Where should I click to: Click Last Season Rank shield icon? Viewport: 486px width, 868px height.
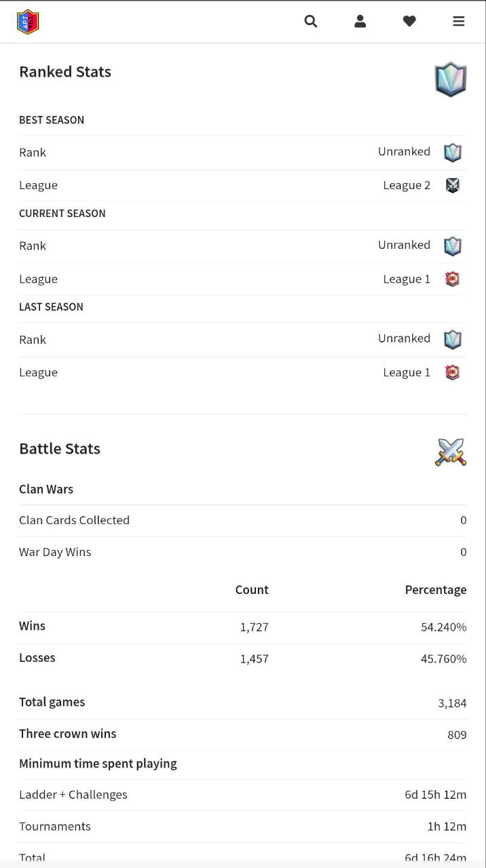click(453, 340)
